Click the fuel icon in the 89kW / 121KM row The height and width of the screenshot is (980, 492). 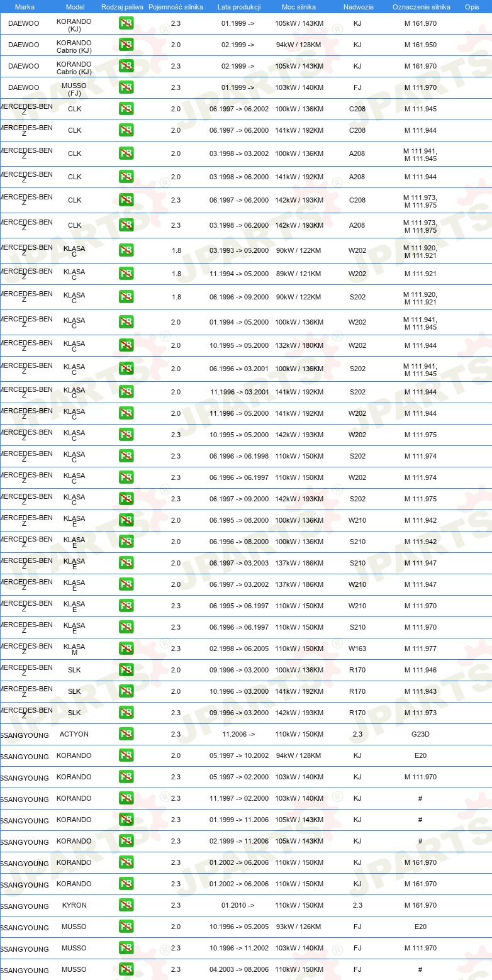pyautogui.click(x=126, y=274)
